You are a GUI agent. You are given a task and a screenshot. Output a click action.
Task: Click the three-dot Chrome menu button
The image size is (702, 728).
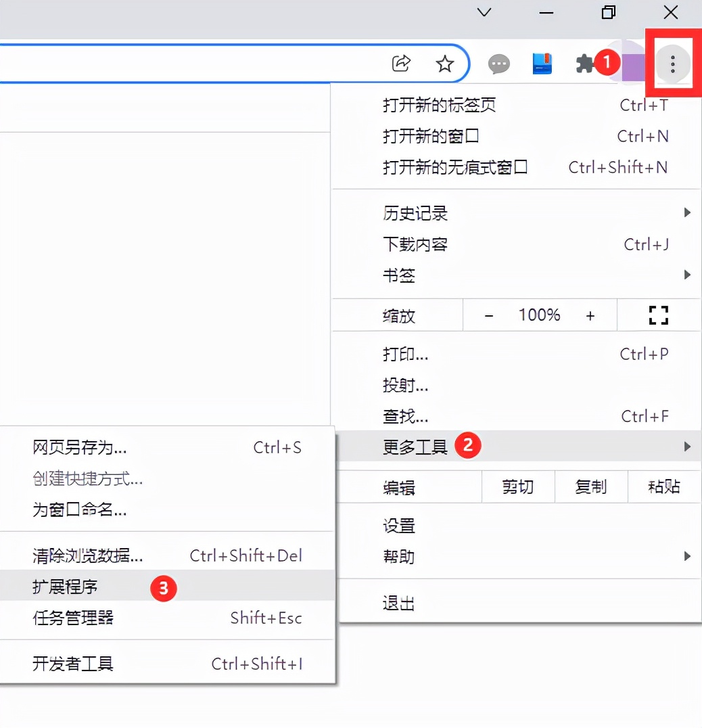[x=672, y=64]
